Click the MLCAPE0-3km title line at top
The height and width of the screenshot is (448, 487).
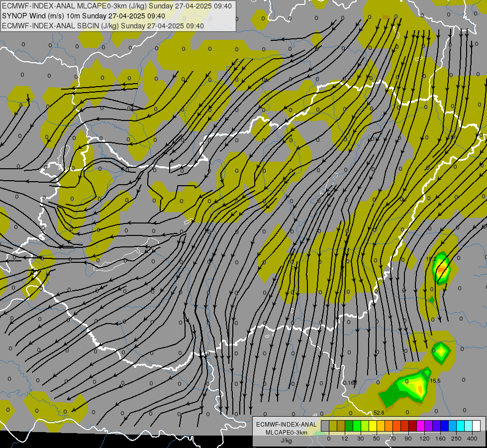(117, 6)
